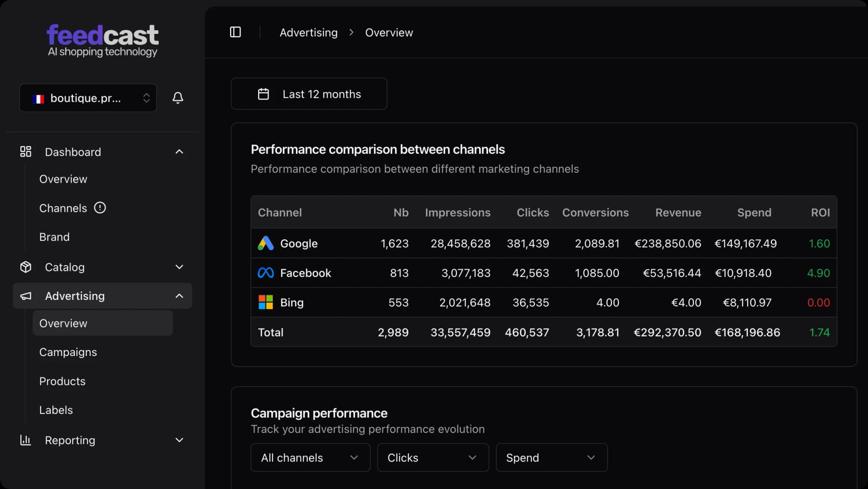The image size is (868, 489).
Task: Open Labels page in sidebar
Action: (56, 410)
